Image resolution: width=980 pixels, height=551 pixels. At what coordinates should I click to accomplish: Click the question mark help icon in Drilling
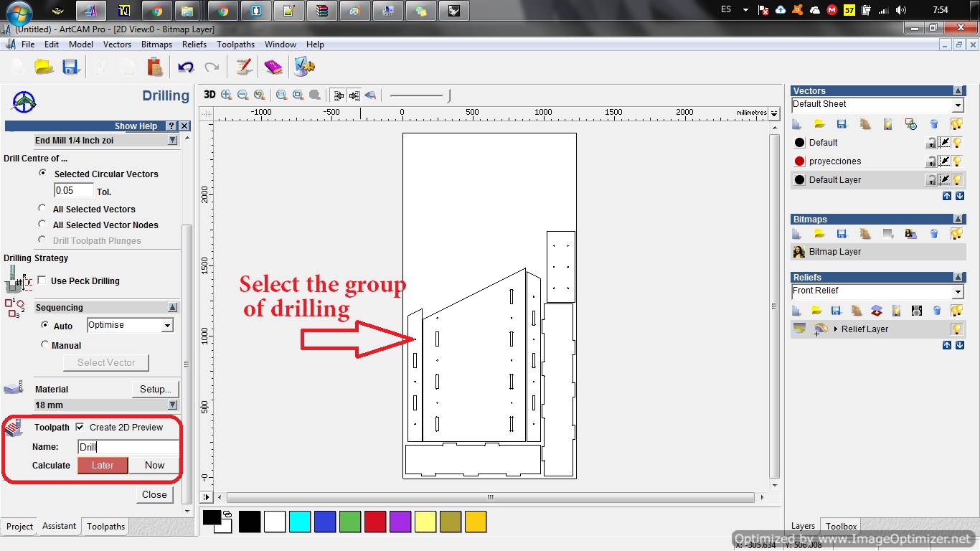[171, 126]
